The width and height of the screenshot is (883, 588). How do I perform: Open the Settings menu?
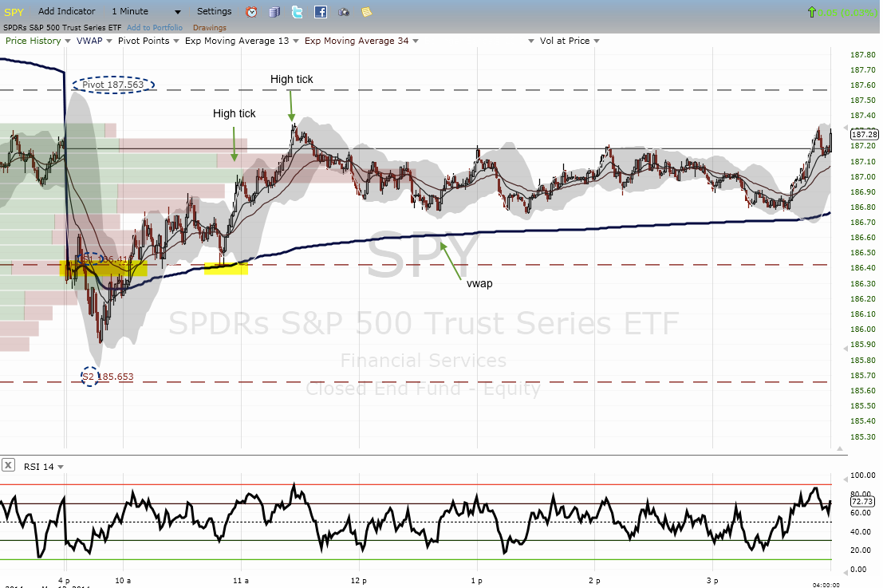214,11
